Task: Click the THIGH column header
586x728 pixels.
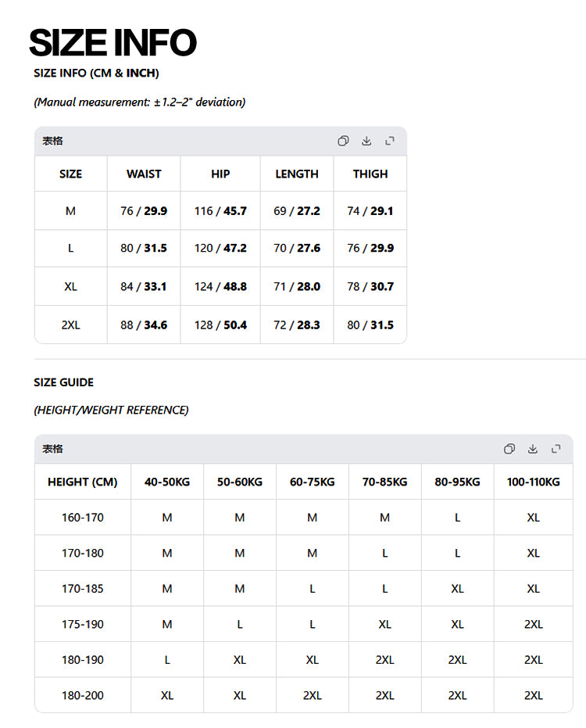Action: pos(370,174)
